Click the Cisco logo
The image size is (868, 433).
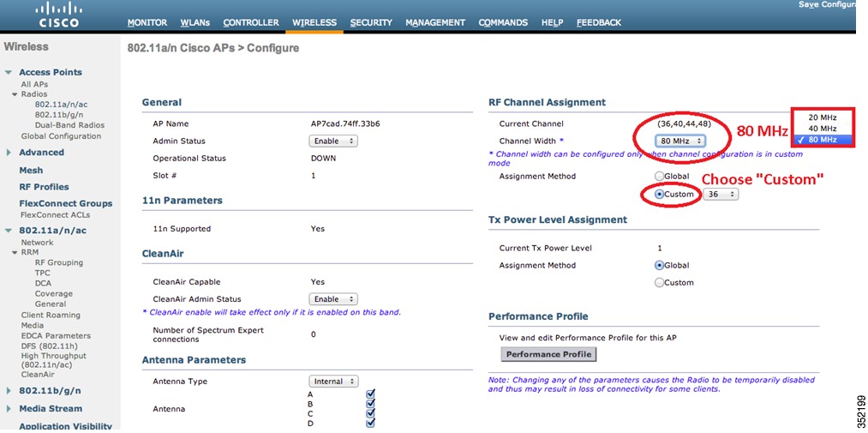point(58,15)
